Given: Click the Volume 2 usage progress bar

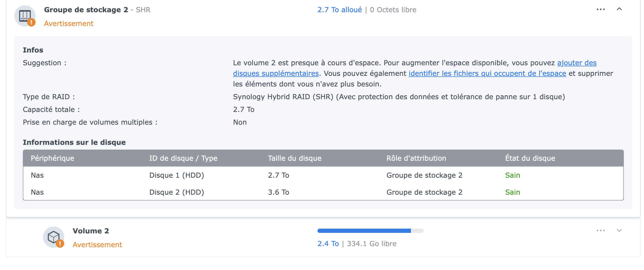Looking at the screenshot, I should 370,230.
